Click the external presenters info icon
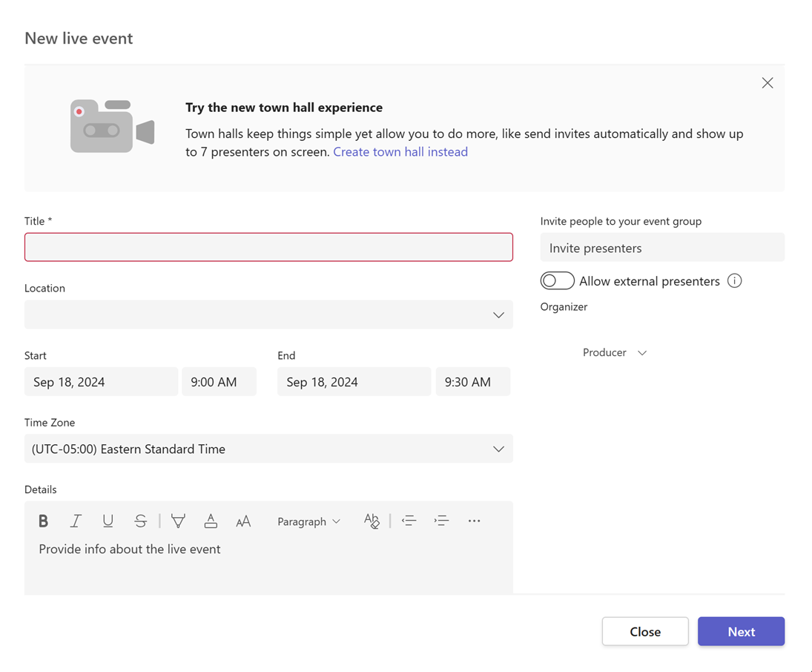Image resolution: width=812 pixels, height=672 pixels. [734, 281]
